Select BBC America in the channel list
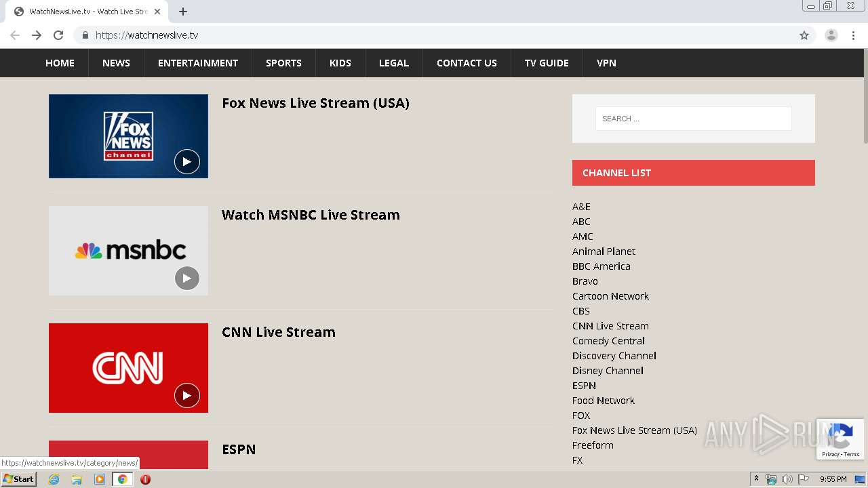 [601, 266]
